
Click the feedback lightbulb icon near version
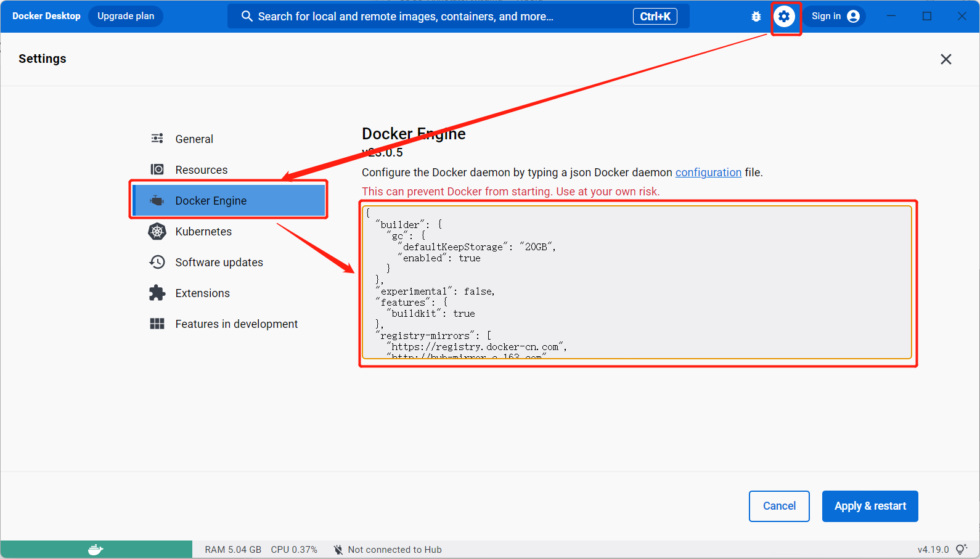[x=962, y=549]
